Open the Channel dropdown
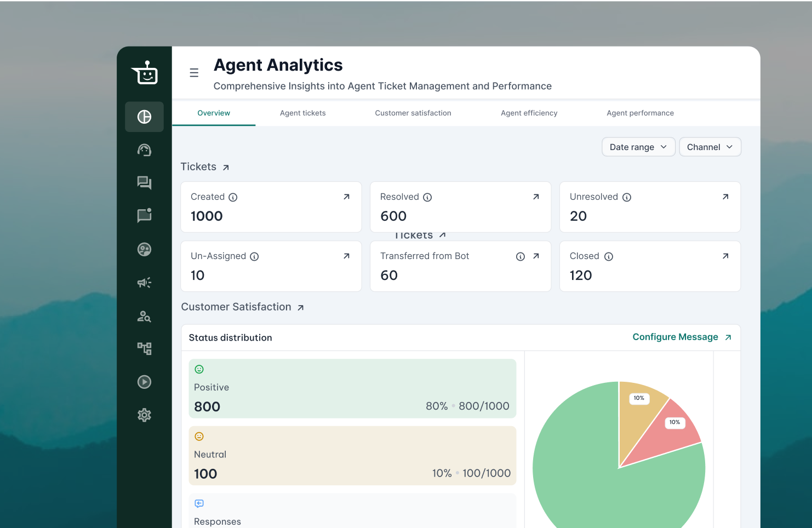This screenshot has width=812, height=528. pyautogui.click(x=710, y=147)
